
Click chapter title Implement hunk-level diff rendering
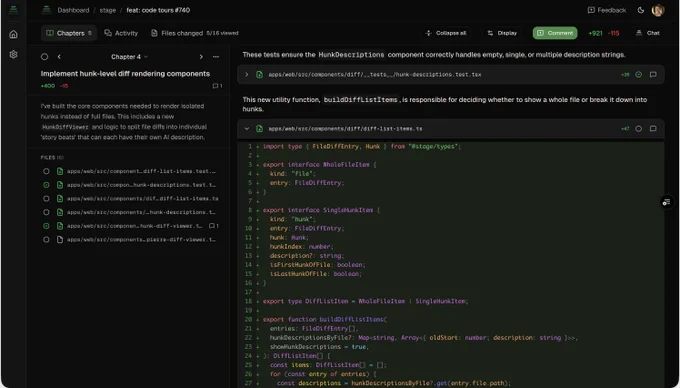pos(125,74)
